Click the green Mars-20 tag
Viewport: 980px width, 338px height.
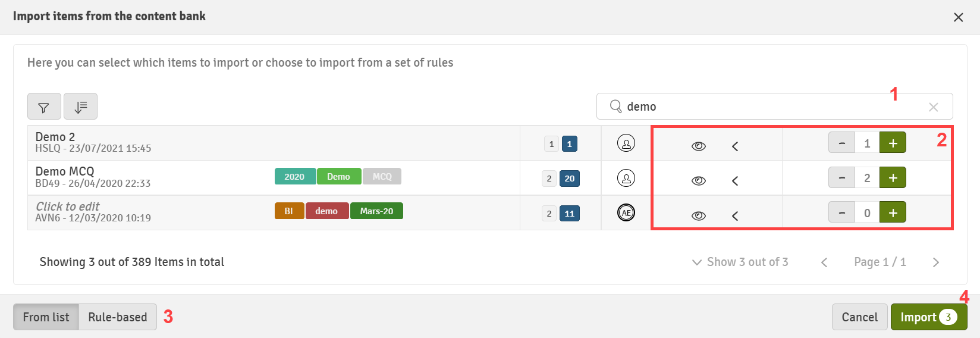pyautogui.click(x=376, y=211)
